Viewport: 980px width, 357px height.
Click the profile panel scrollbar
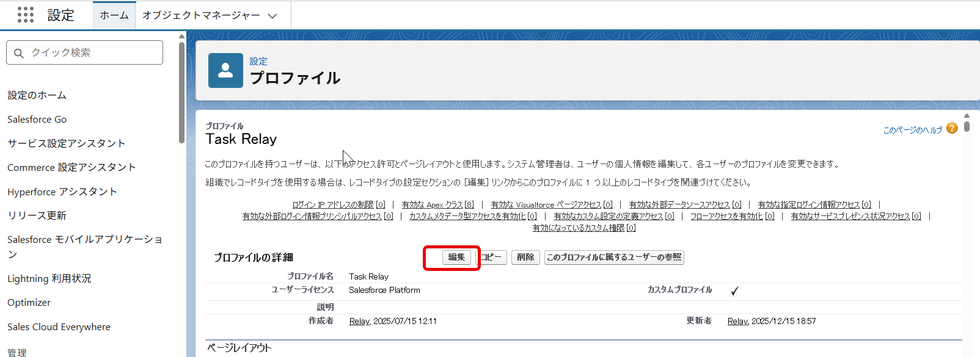pos(967,126)
